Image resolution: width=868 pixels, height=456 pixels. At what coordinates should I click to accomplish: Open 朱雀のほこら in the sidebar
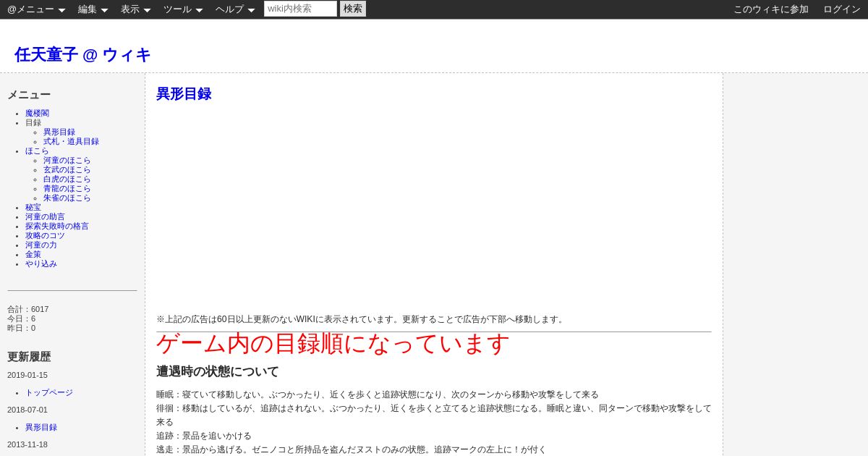(x=67, y=198)
